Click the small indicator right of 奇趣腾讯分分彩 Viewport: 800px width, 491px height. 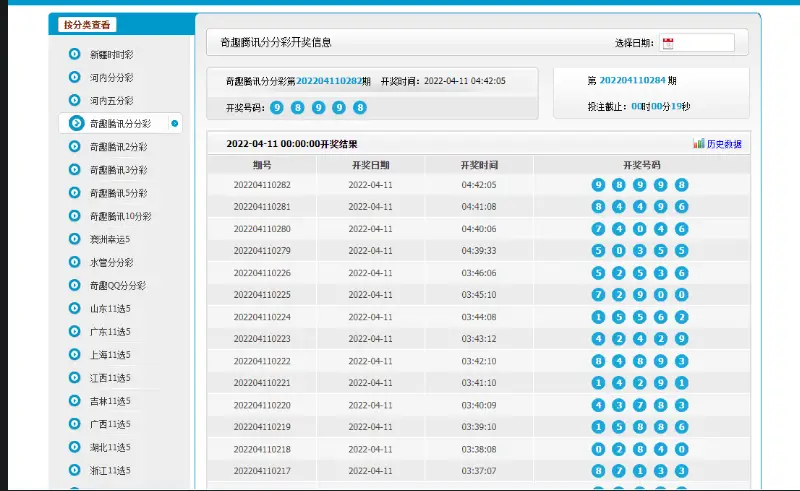click(175, 124)
